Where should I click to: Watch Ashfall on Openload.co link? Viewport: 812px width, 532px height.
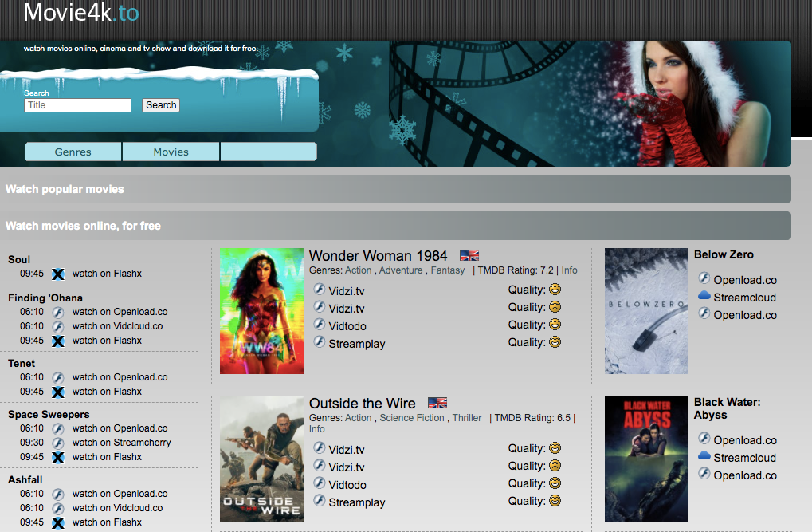click(x=120, y=494)
